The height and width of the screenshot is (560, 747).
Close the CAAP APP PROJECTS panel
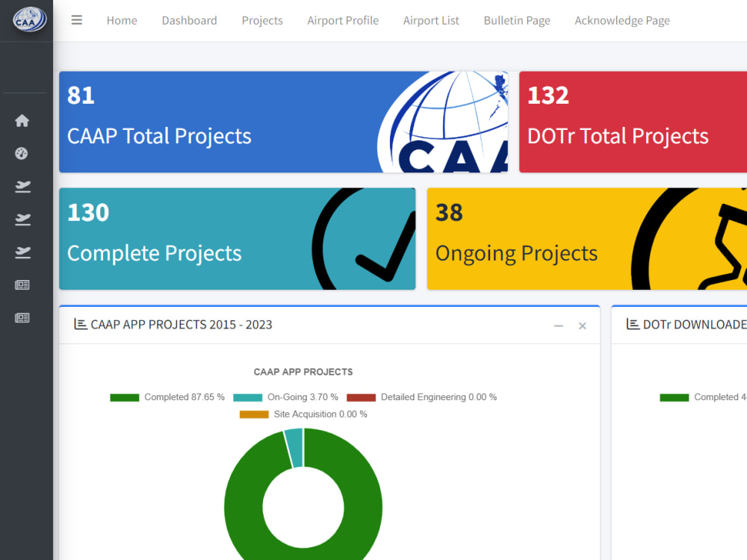click(582, 326)
